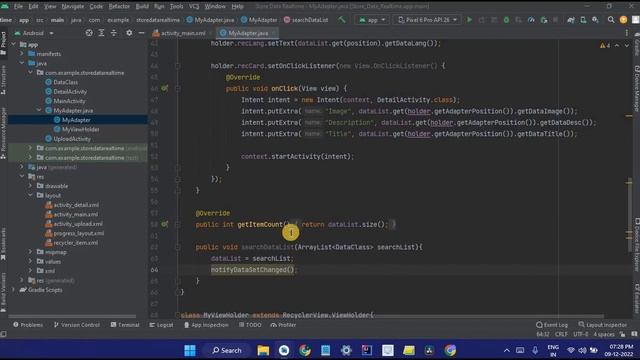Open the Android project view dropdown

coord(34,33)
